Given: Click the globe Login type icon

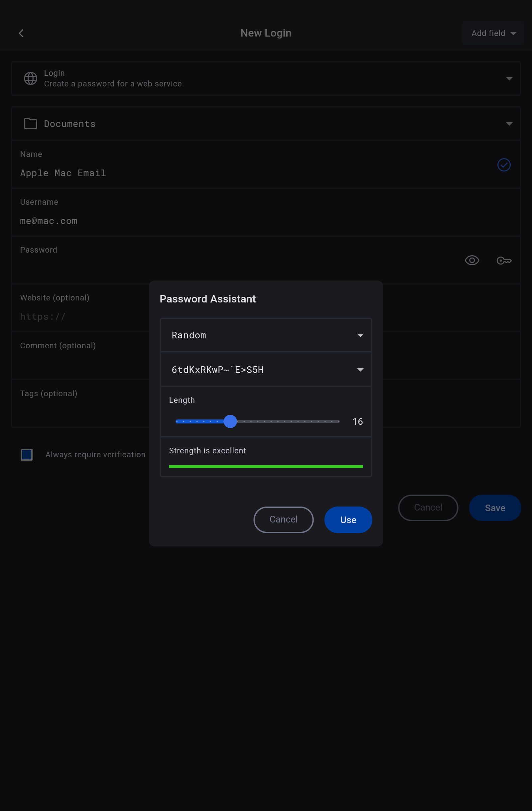Looking at the screenshot, I should 30,78.
